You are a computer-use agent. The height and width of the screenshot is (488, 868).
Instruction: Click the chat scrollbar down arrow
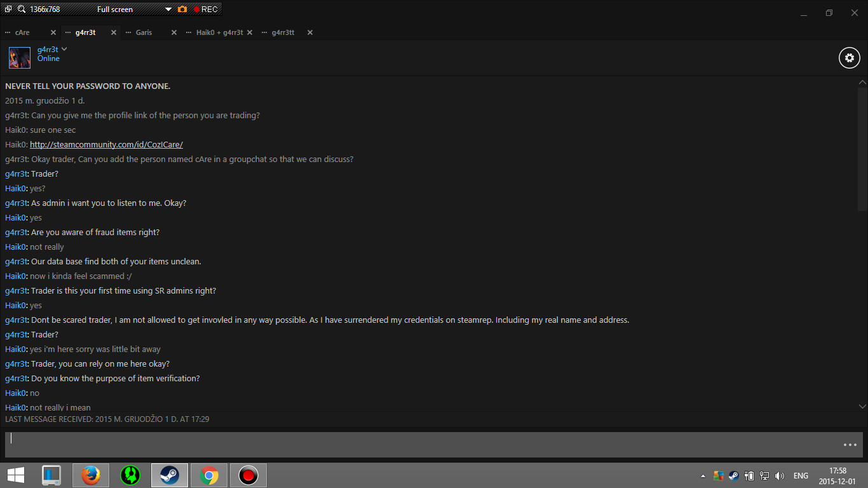point(862,406)
